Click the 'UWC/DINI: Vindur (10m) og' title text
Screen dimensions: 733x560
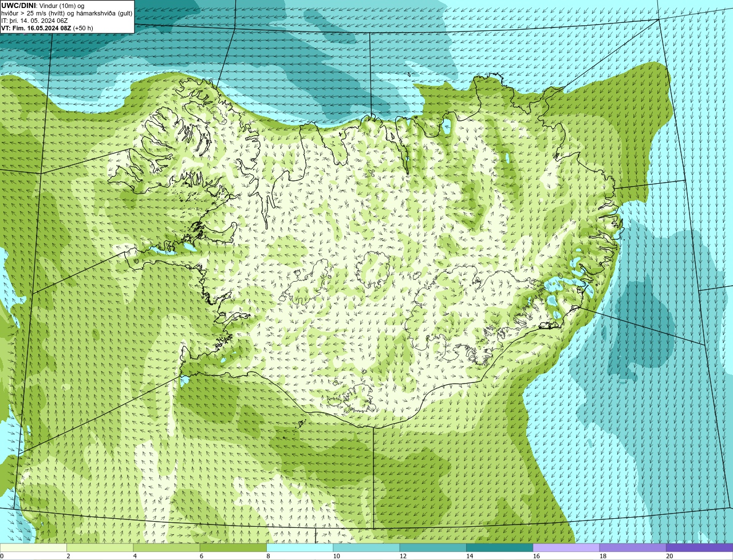click(x=42, y=6)
